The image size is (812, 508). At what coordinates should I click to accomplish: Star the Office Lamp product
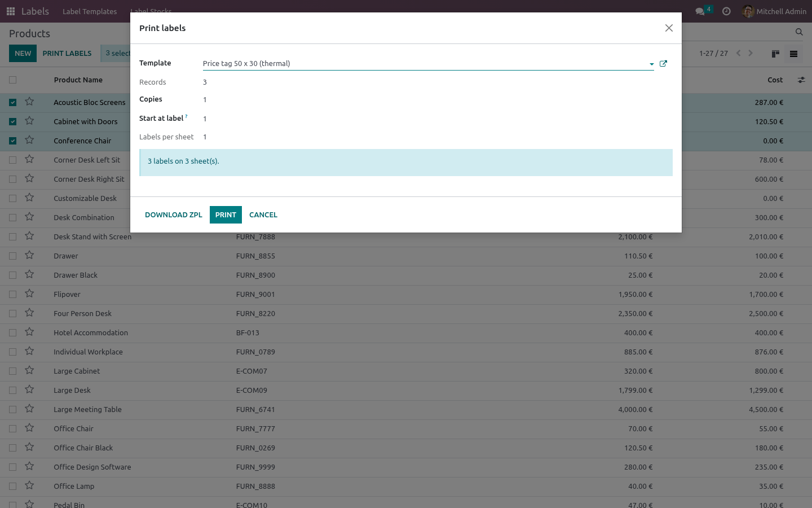click(29, 485)
